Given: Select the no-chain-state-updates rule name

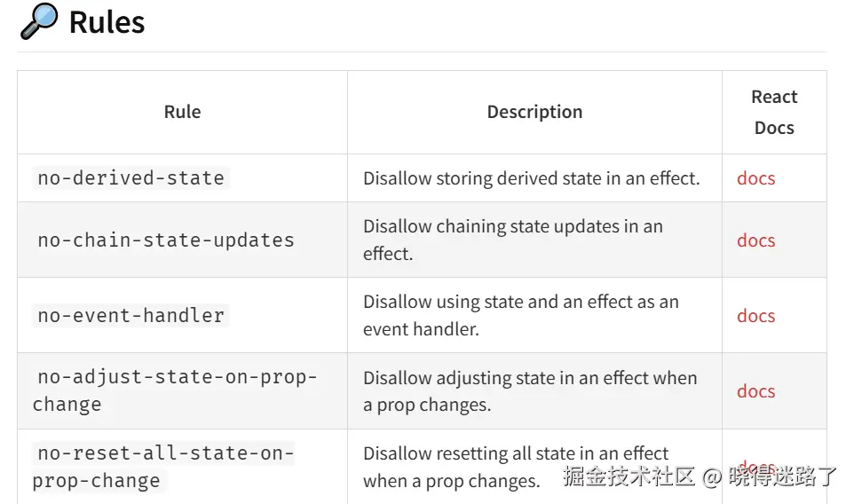Looking at the screenshot, I should point(166,240).
